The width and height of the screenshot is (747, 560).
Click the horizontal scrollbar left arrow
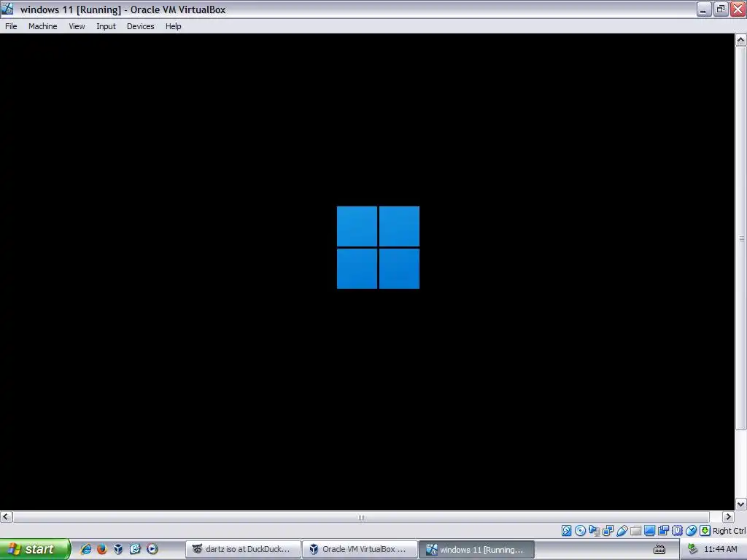6,517
